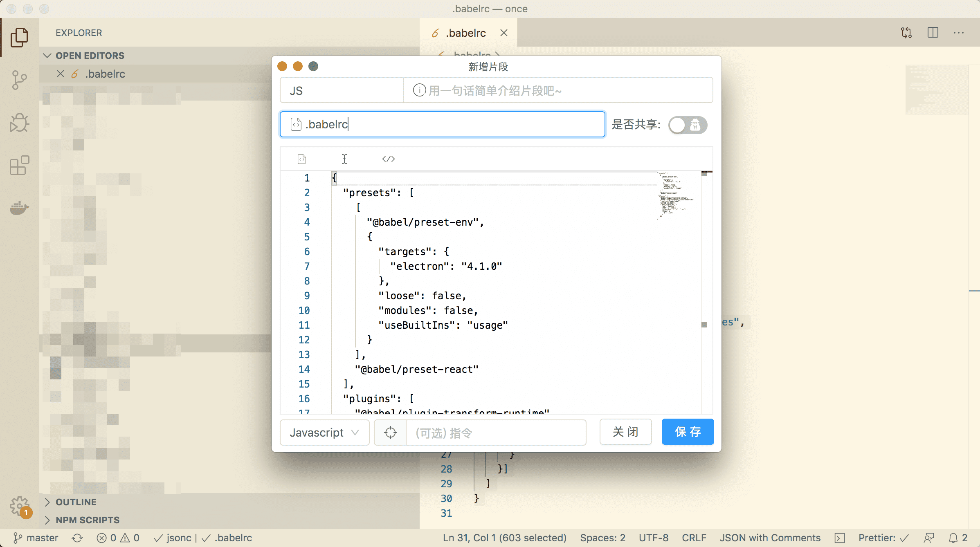Open the More Actions ellipsis menu
The height and width of the screenshot is (547, 980).
pyautogui.click(x=959, y=33)
